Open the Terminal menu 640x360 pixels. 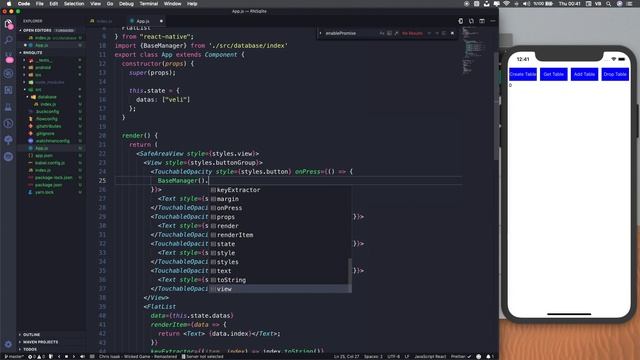pos(149,4)
